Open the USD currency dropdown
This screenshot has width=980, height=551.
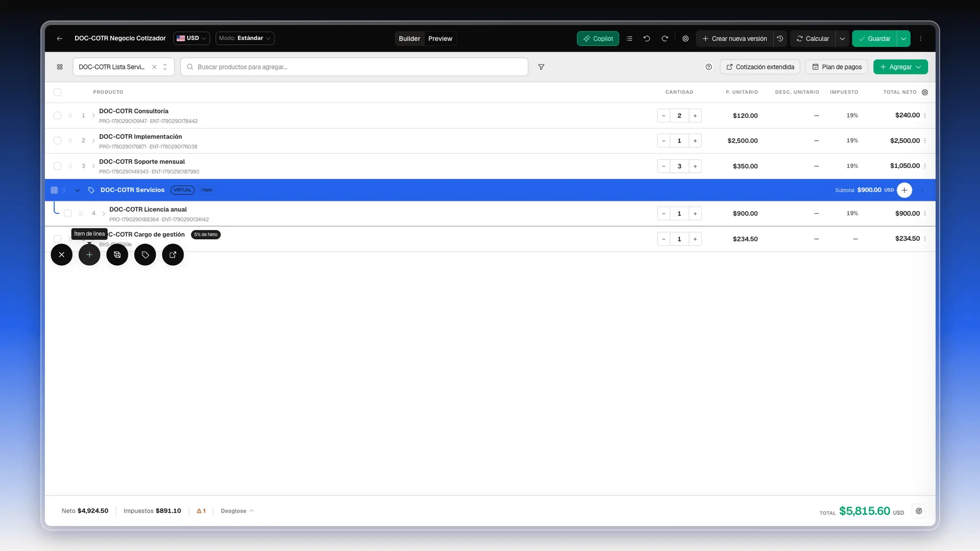pyautogui.click(x=191, y=38)
